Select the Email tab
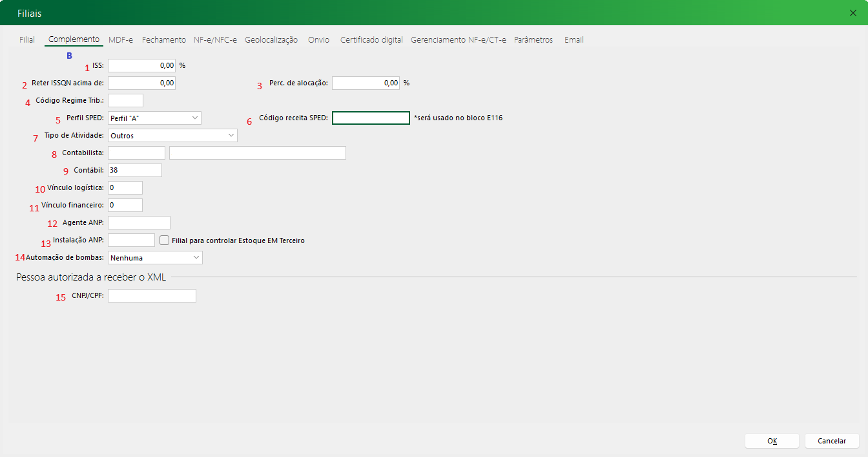The height and width of the screenshot is (457, 868). (x=573, y=40)
